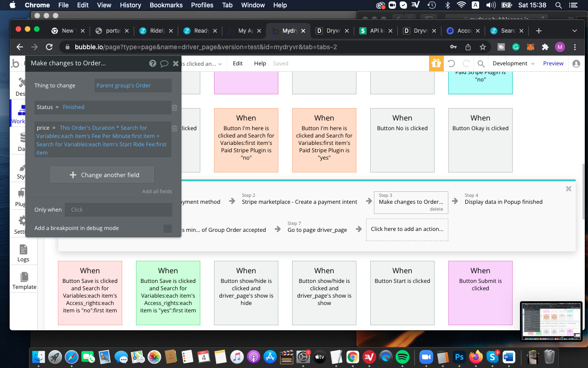Remove the price field using trash icon
Image resolution: width=588 pixels, height=368 pixels.
pyautogui.click(x=175, y=129)
